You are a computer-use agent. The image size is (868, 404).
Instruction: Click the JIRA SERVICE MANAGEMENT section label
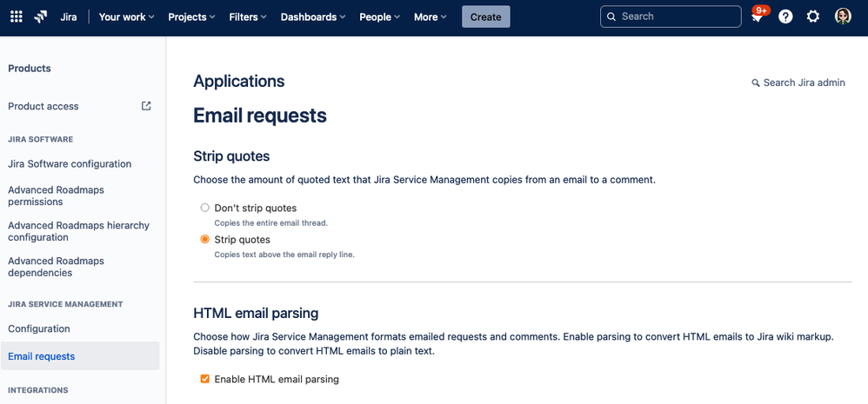pyautogui.click(x=65, y=304)
